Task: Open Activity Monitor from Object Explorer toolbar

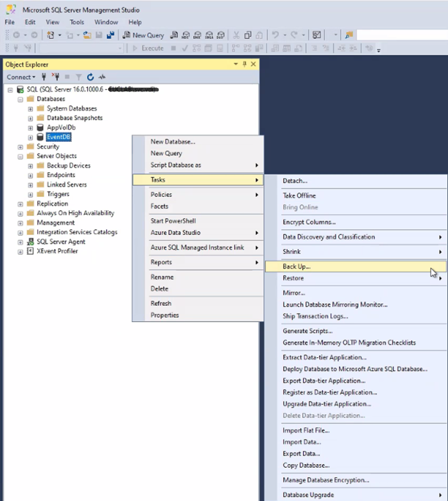Action: click(x=102, y=77)
